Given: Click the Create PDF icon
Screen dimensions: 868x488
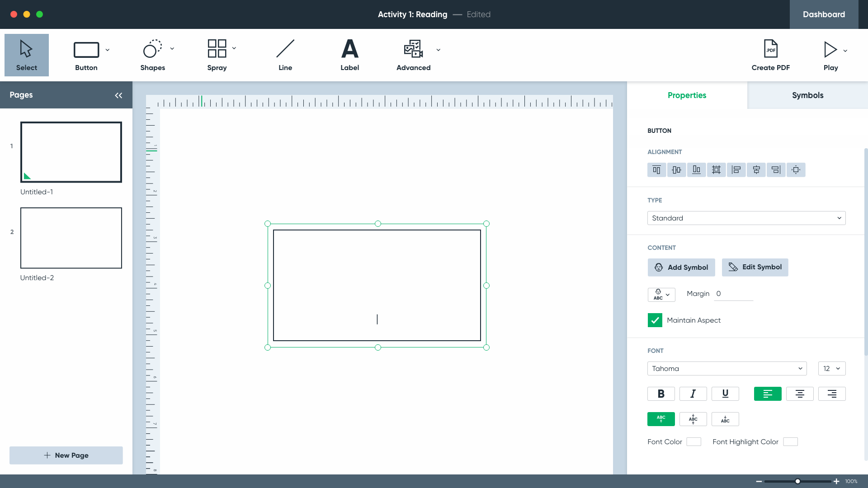Looking at the screenshot, I should [770, 49].
